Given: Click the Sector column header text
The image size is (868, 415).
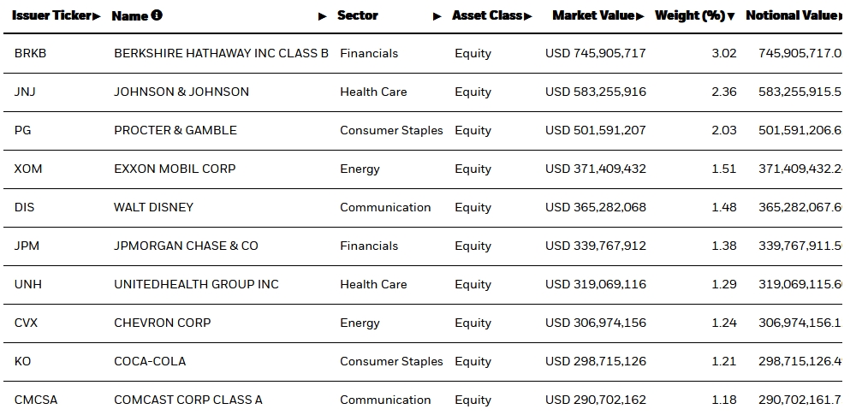Looking at the screenshot, I should [358, 15].
